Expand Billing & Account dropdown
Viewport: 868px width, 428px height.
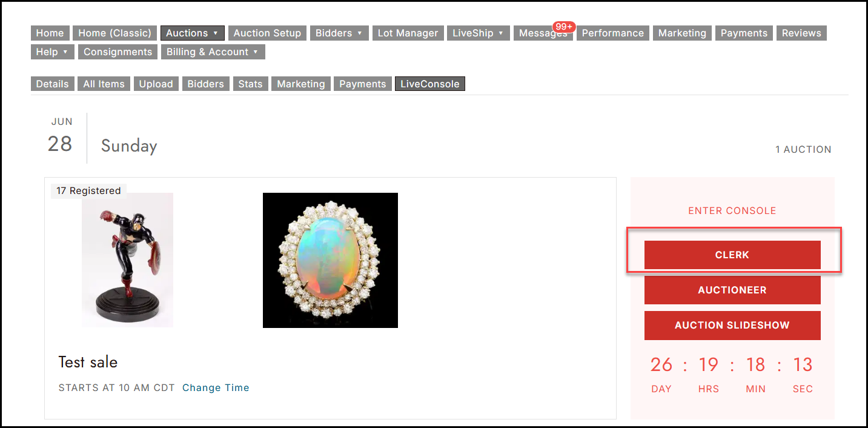(213, 52)
